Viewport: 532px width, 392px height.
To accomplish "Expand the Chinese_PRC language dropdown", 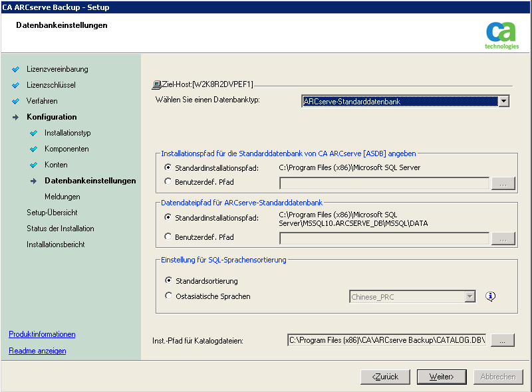I will (469, 297).
